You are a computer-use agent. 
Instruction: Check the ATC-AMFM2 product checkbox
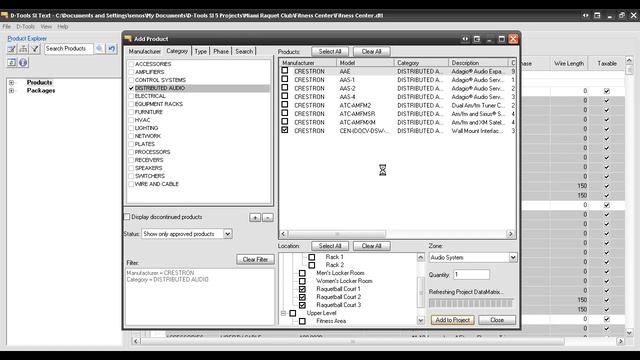(285, 104)
